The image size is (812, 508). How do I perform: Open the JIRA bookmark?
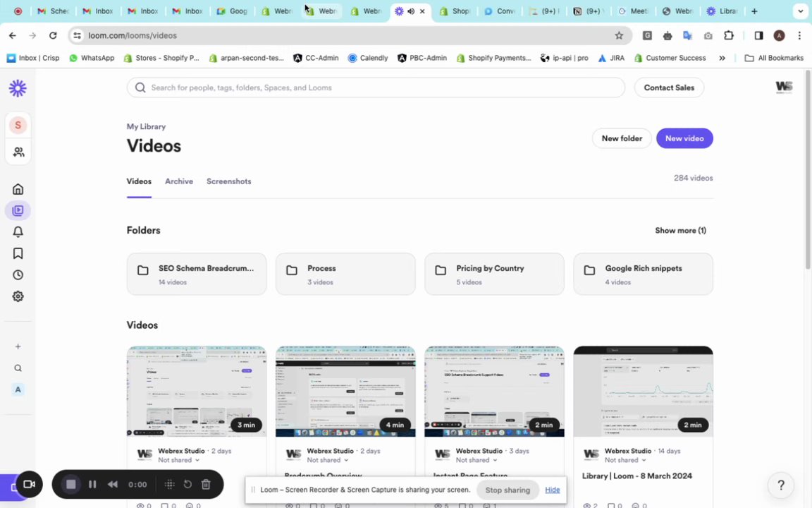(x=611, y=58)
